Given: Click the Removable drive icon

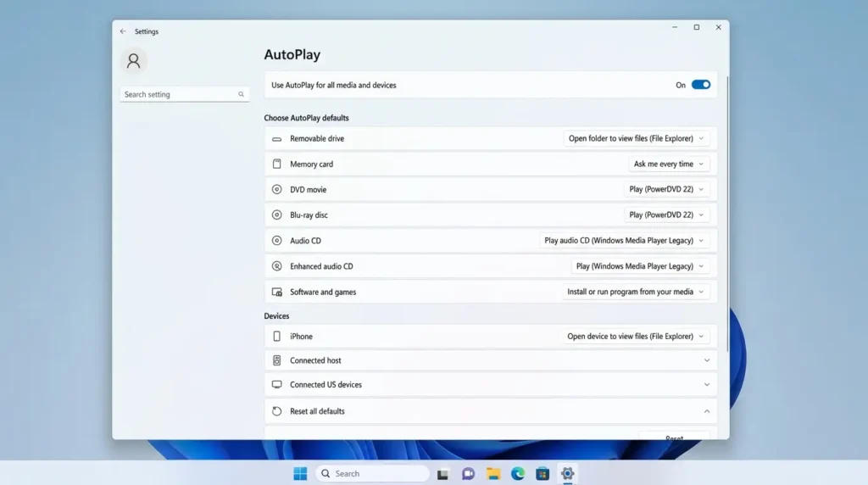Looking at the screenshot, I should pyautogui.click(x=277, y=139).
